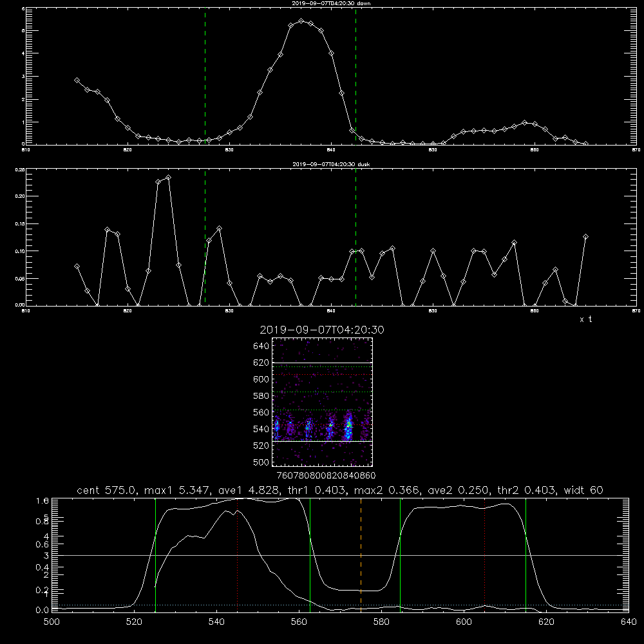The image size is (644, 644).
Task: Click the red dotted vertical line at 545
Action: click(238, 554)
